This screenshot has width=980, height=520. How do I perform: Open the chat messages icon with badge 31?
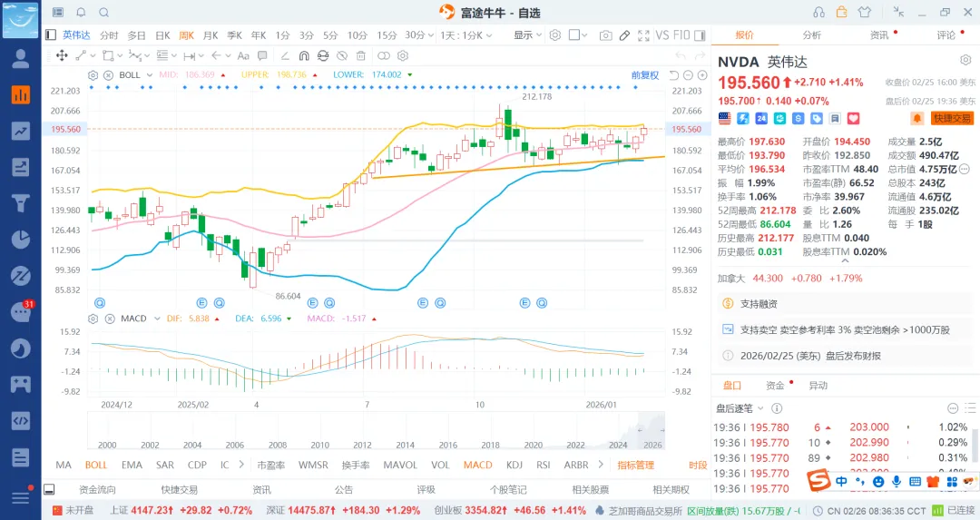(x=21, y=312)
